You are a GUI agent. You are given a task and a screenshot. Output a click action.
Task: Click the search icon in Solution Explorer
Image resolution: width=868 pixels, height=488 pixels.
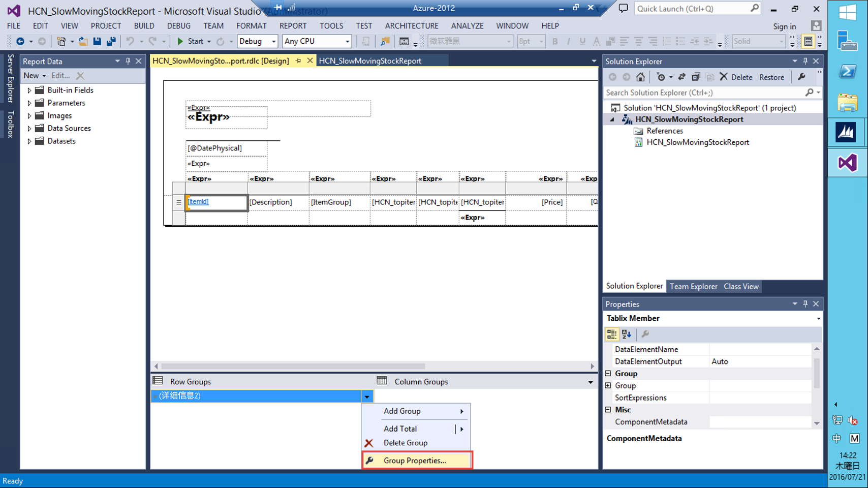809,93
